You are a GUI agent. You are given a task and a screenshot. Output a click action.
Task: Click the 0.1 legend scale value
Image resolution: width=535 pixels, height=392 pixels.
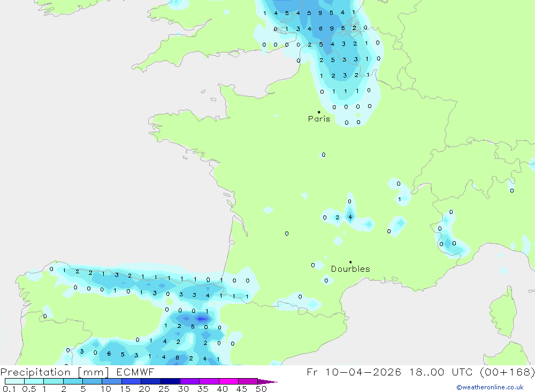tap(9, 389)
